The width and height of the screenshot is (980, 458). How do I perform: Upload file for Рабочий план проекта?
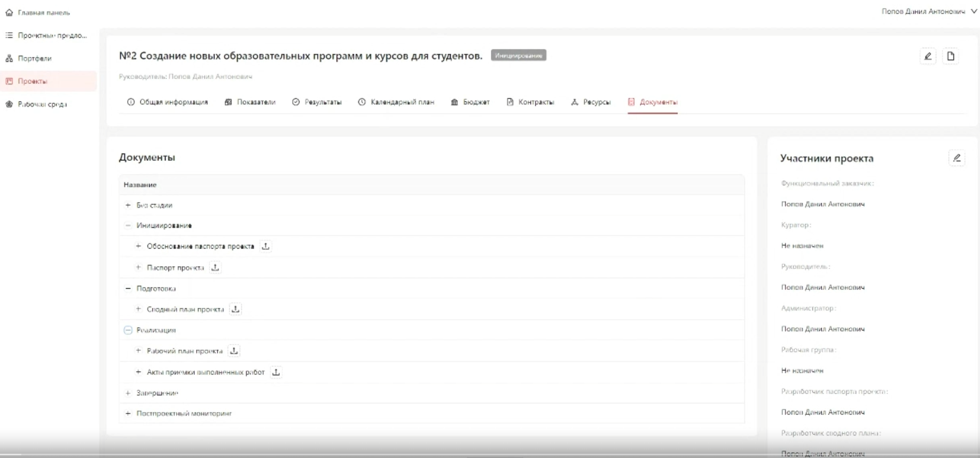[234, 351]
